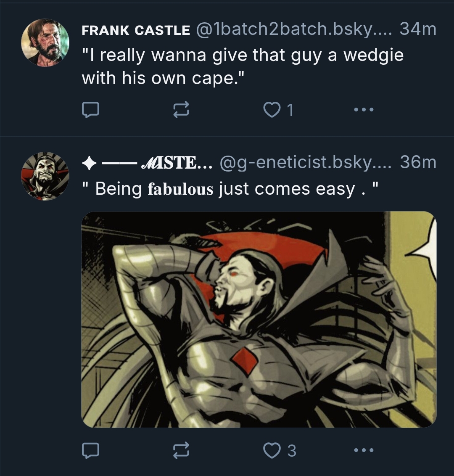Repost the "Being fabulous" post
The height and width of the screenshot is (476, 454).
click(x=181, y=451)
